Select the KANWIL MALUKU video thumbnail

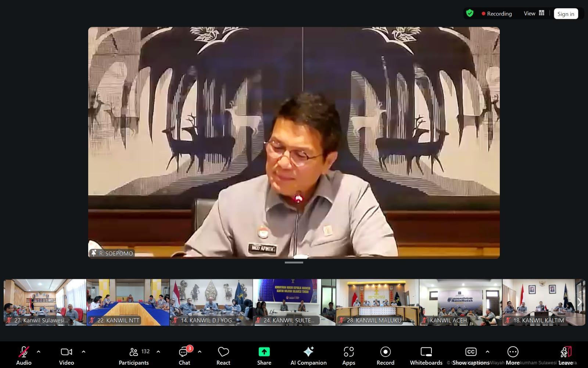pyautogui.click(x=377, y=302)
